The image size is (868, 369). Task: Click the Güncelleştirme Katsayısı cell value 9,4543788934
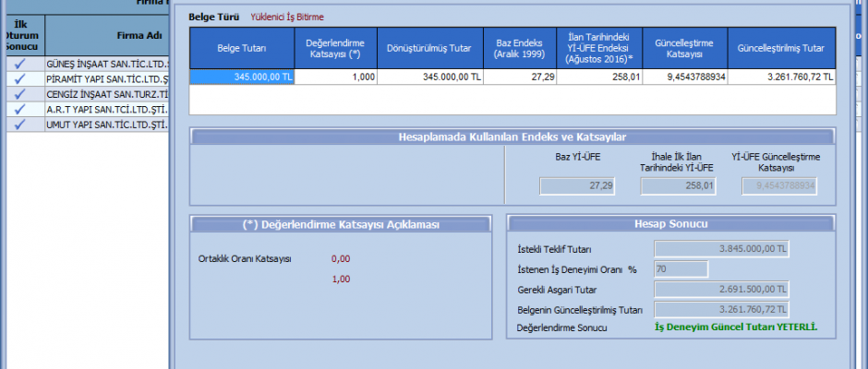(681, 77)
